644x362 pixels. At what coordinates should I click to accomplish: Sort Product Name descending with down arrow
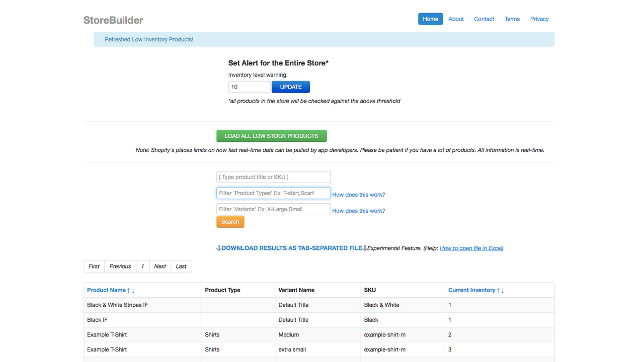pyautogui.click(x=133, y=290)
